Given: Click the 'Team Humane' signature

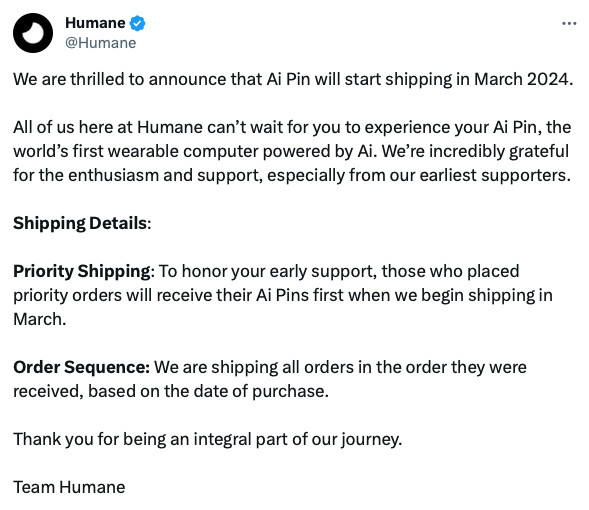Looking at the screenshot, I should tap(69, 487).
